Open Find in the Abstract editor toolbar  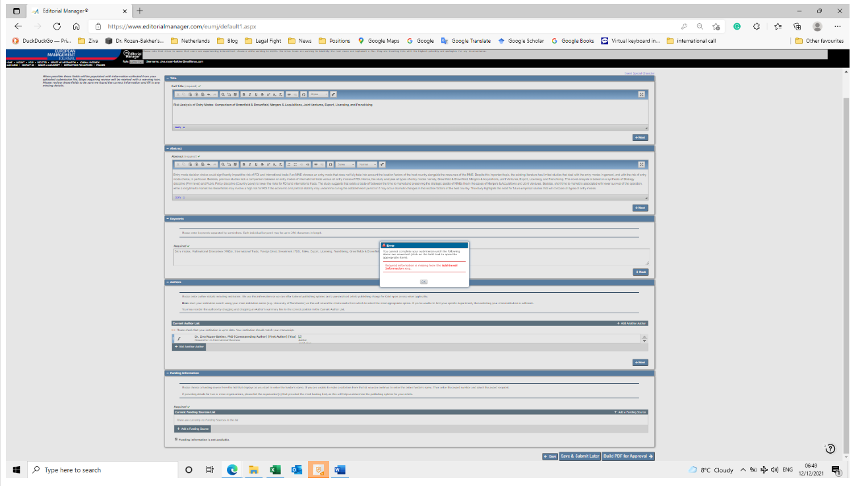[223, 164]
